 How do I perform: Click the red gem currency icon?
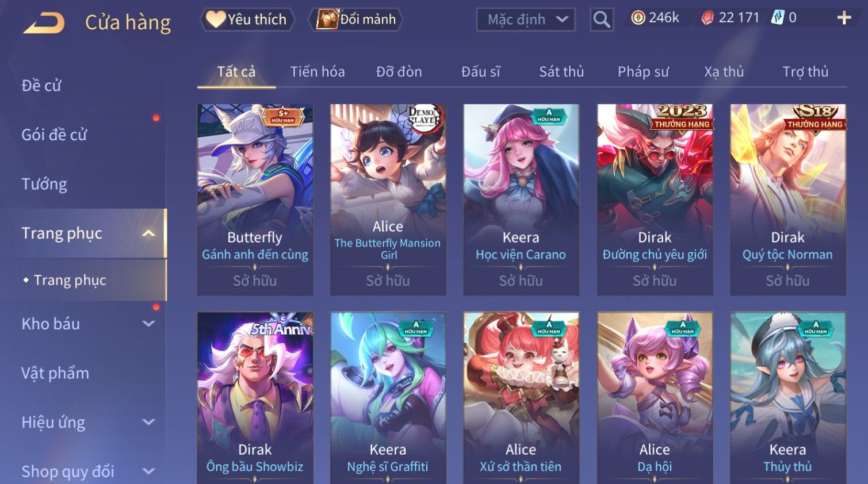pos(708,18)
